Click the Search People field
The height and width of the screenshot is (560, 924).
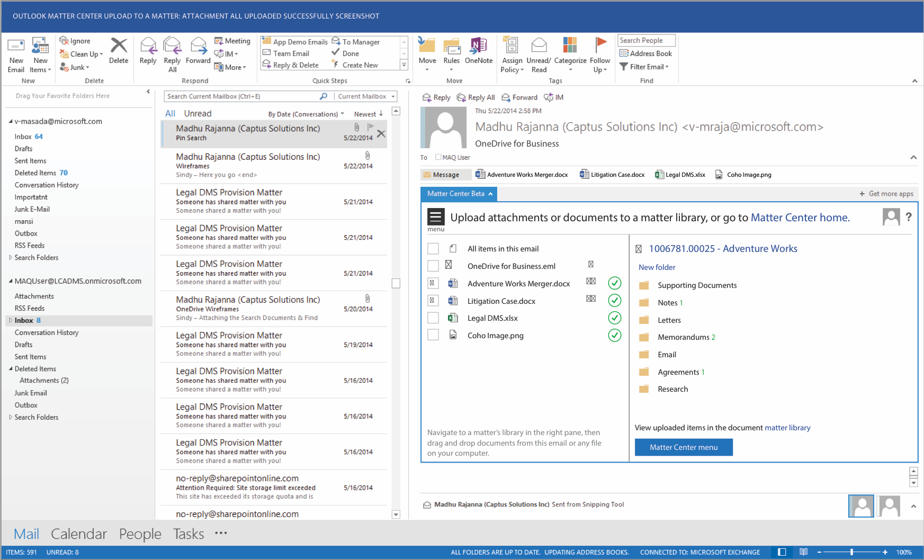point(647,40)
